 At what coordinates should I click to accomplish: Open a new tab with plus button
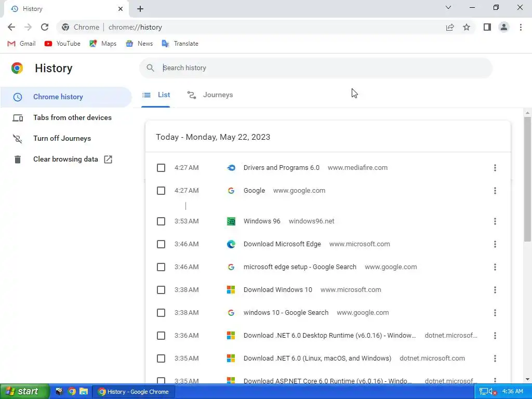click(x=140, y=9)
